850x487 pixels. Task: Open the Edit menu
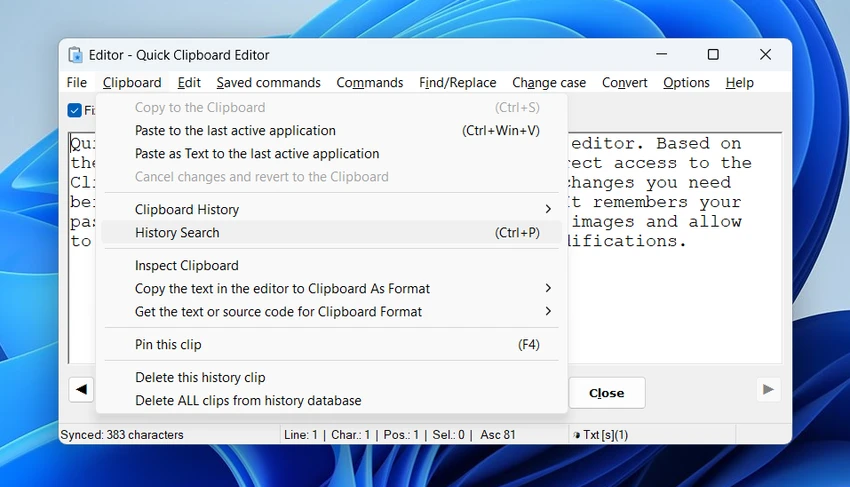189,82
